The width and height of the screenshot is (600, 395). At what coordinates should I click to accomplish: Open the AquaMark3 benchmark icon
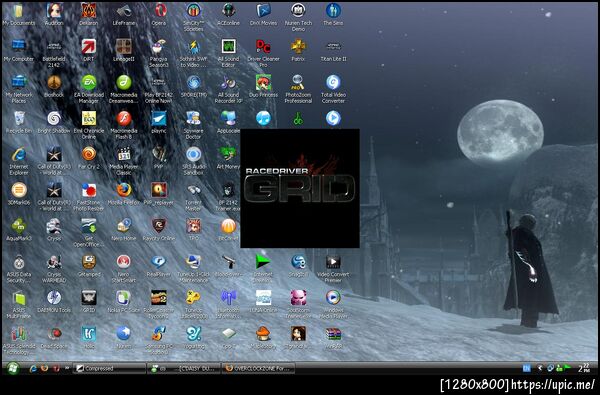coord(18,230)
